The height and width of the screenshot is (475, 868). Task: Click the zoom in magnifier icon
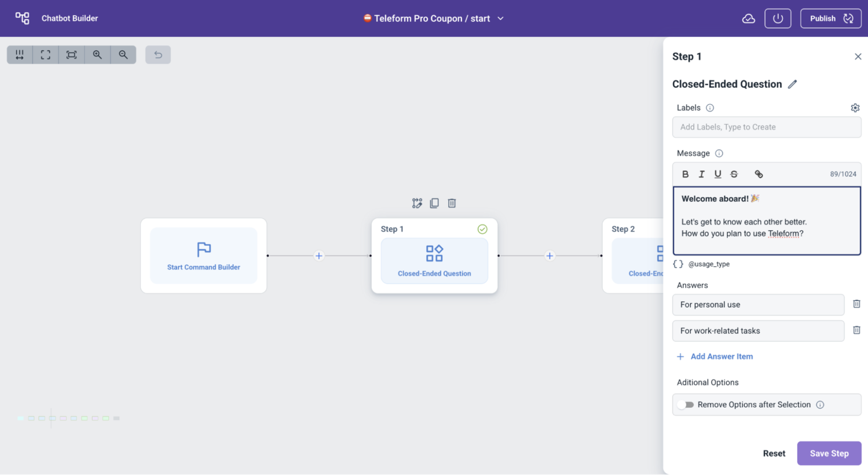click(97, 54)
